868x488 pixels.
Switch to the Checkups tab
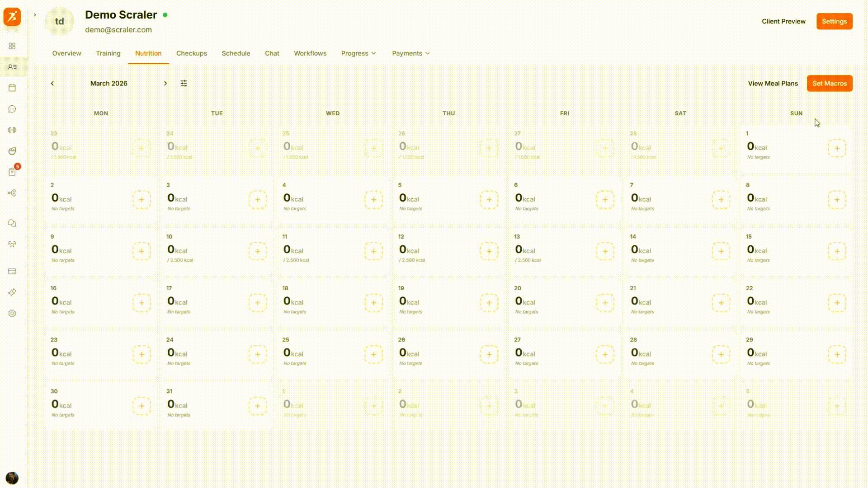(x=192, y=53)
